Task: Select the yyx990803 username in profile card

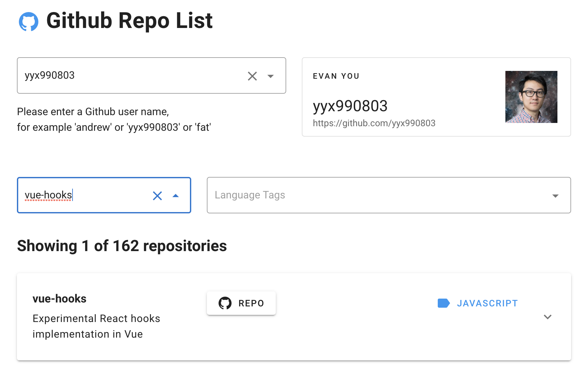Action: pos(350,106)
